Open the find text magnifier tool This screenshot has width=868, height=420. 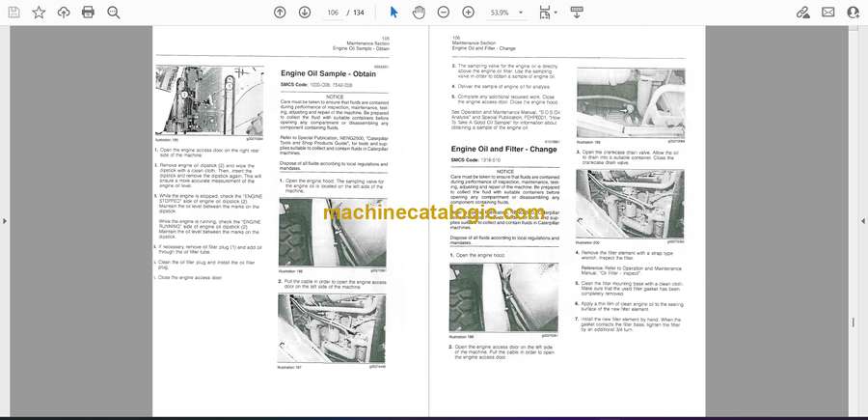[114, 13]
